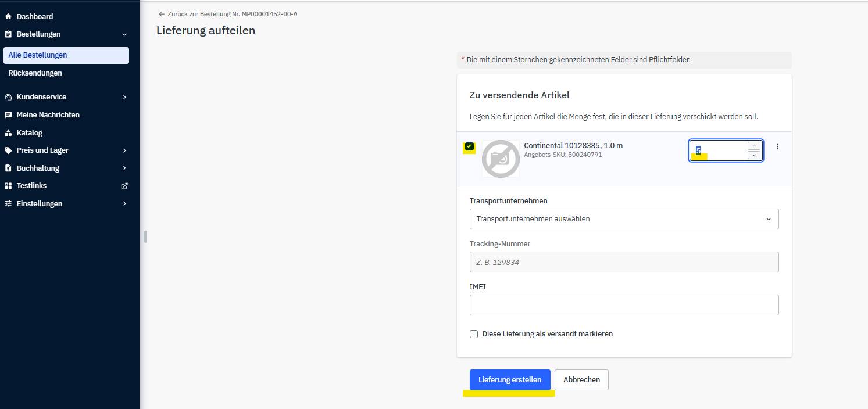Click the Preis und Lager tag icon
Screen dimensions: 868x409
coord(8,150)
